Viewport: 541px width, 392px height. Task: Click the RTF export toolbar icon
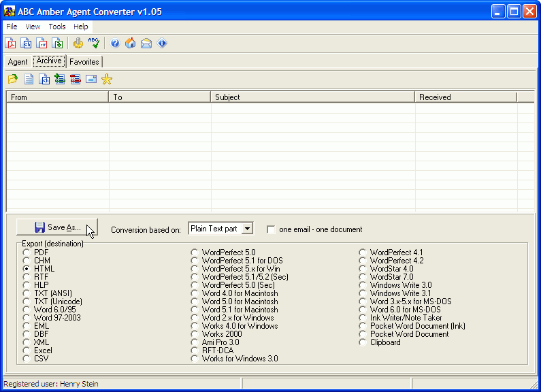point(43,44)
